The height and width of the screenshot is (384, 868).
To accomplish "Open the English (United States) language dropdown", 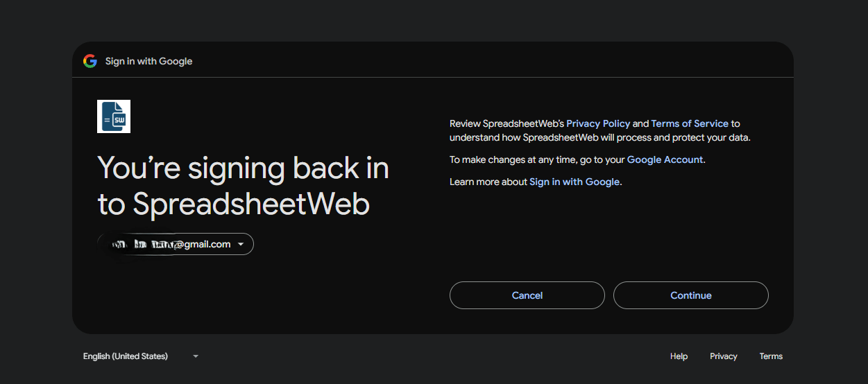I will pyautogui.click(x=126, y=356).
